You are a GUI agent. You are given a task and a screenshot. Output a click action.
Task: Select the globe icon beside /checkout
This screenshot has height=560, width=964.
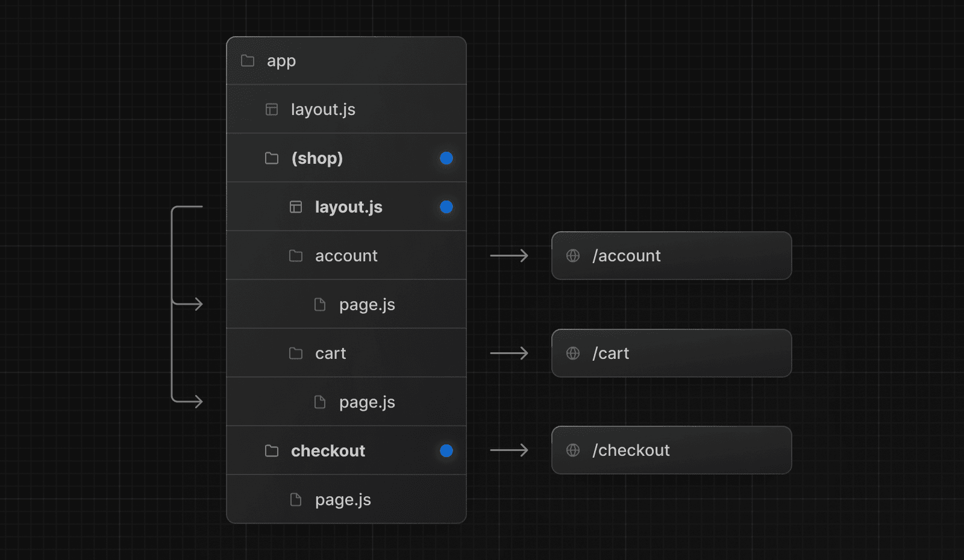pos(572,450)
